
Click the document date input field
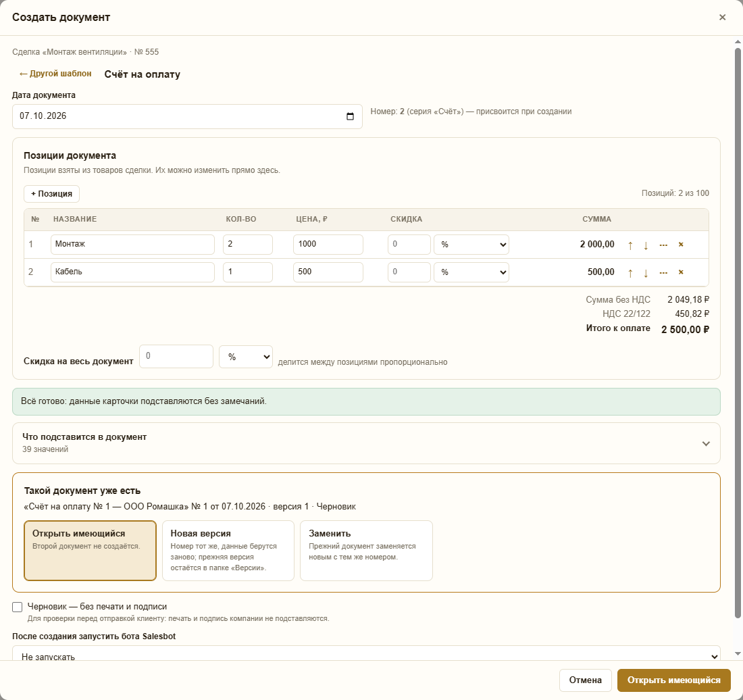tap(187, 117)
